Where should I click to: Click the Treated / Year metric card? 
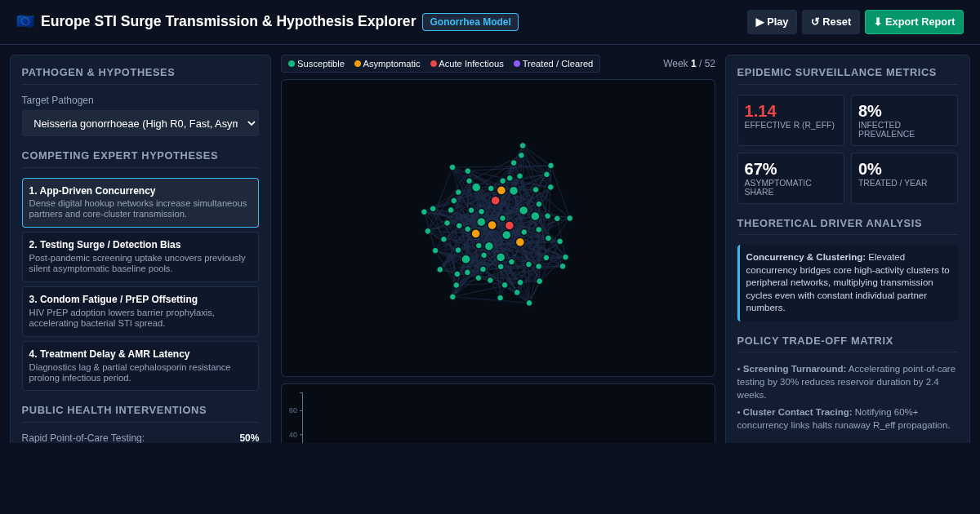tap(904, 178)
